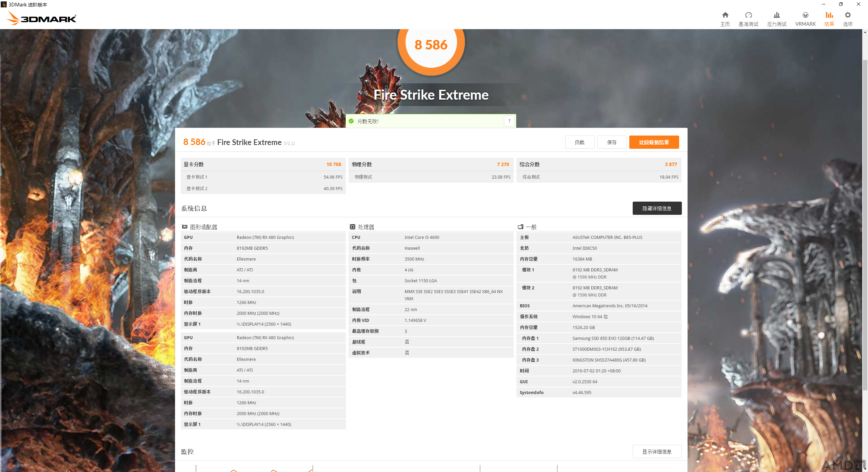Click the scrollbar down arrow
Screen dimensions: 868x472
click(x=865, y=469)
